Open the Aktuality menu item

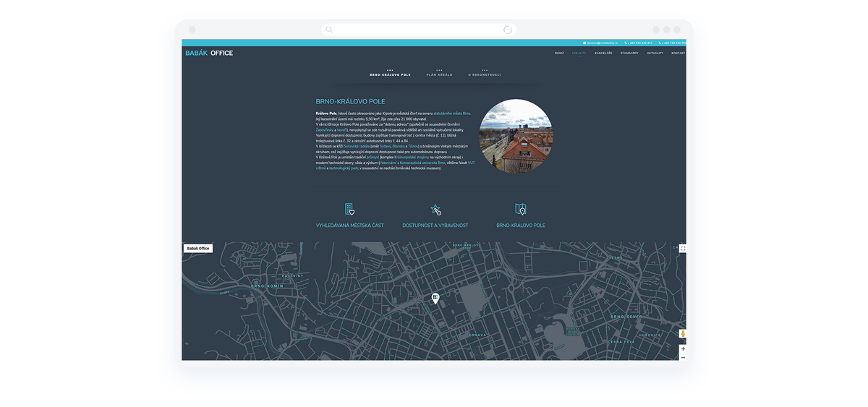coord(655,53)
